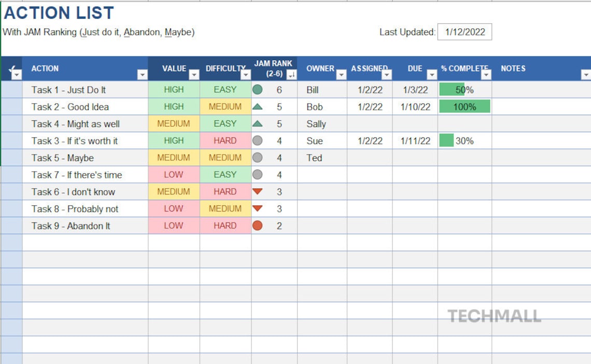Viewport: 591px width, 364px height.
Task: Click the gray circle icon for Task 7
Action: click(258, 174)
